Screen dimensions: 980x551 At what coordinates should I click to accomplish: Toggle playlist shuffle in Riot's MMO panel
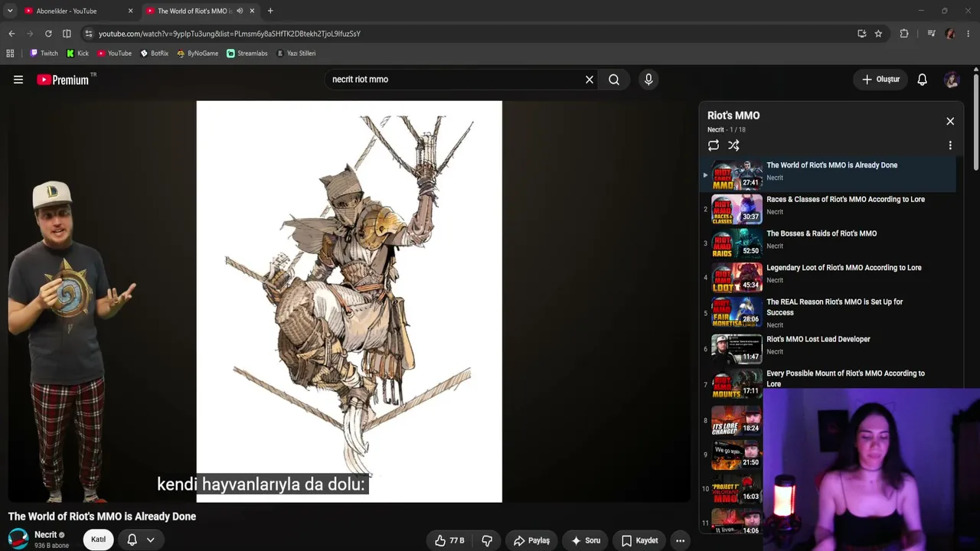[733, 145]
